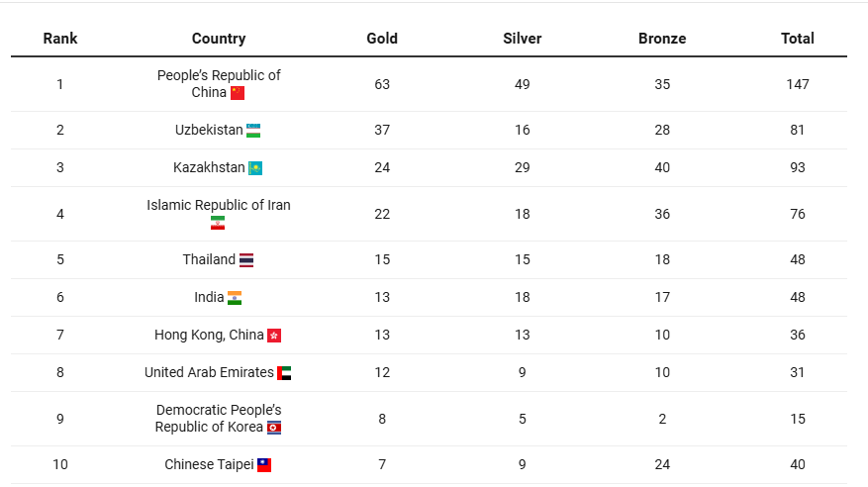This screenshot has width=868, height=487.
Task: Click the China flag icon
Action: 238,93
